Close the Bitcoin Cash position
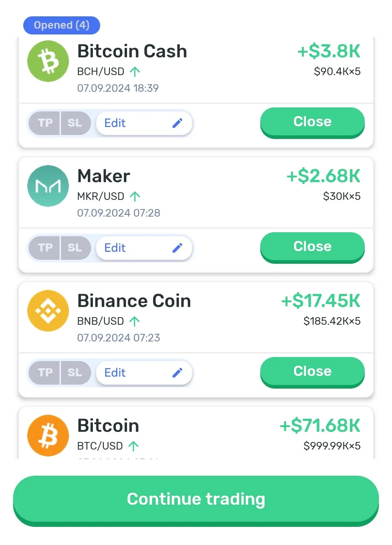 (313, 123)
